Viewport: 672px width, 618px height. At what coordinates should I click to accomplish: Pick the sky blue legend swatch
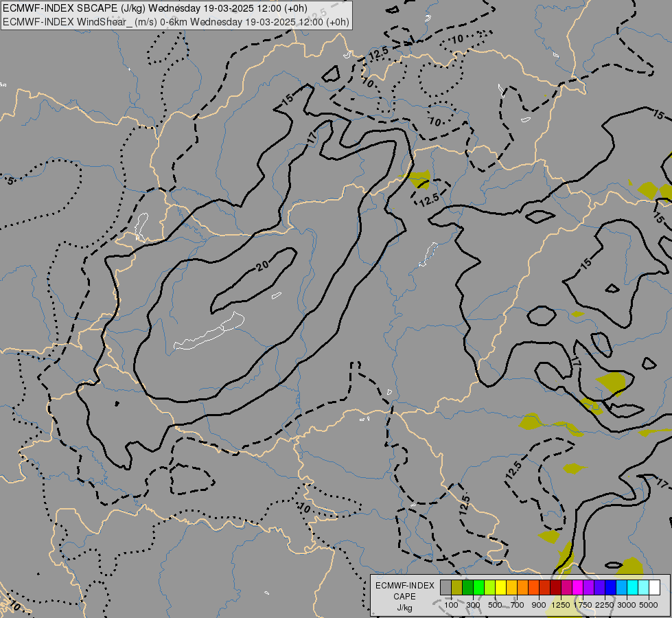[x=621, y=587]
